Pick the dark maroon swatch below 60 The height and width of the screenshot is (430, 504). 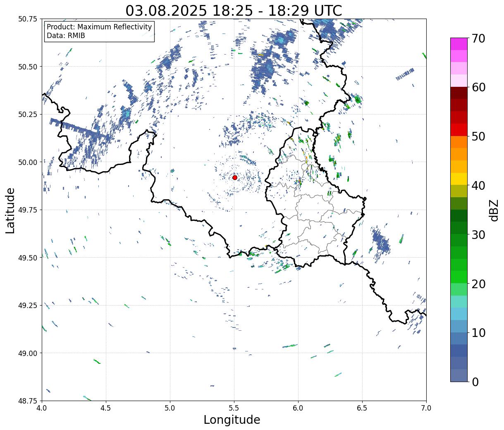point(459,93)
